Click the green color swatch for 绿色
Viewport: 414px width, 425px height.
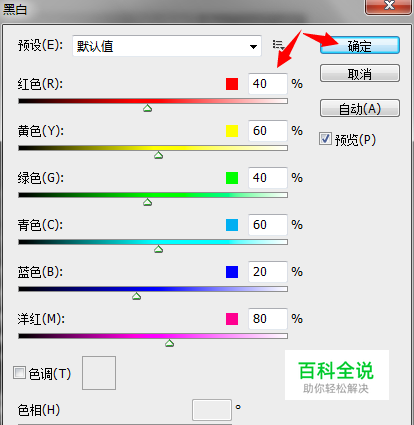click(232, 178)
